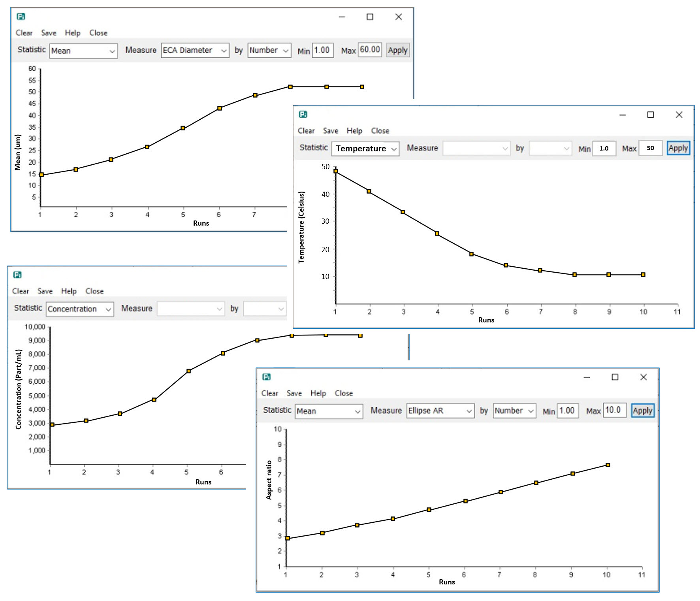Click Apply in the Ellipse AR window

pyautogui.click(x=643, y=411)
